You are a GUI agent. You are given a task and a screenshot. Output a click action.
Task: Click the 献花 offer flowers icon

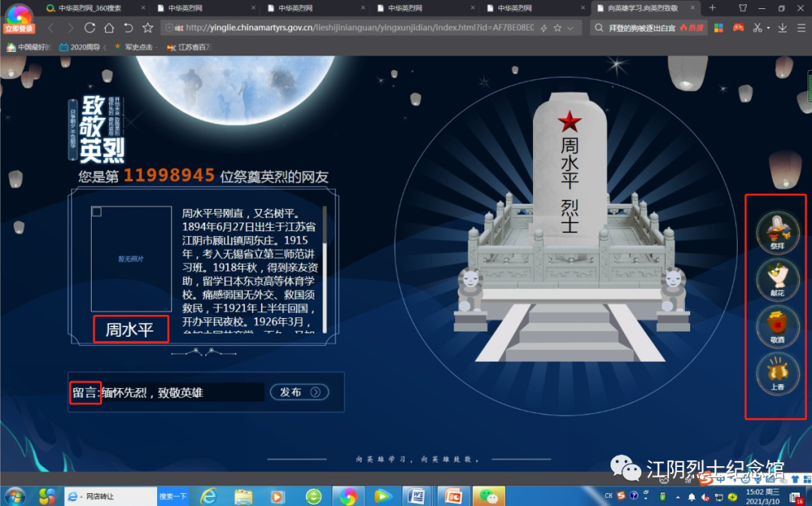click(777, 277)
